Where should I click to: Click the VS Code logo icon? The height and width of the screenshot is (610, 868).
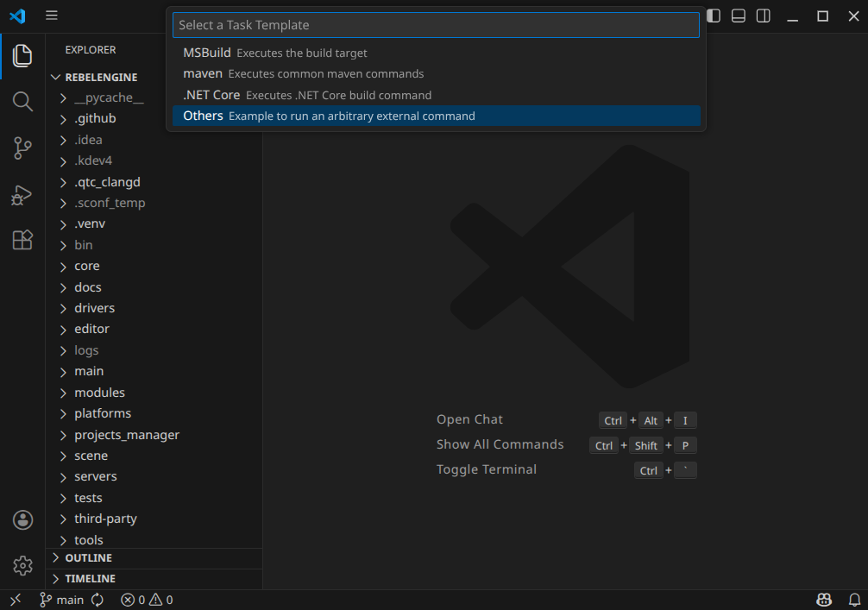coord(18,16)
